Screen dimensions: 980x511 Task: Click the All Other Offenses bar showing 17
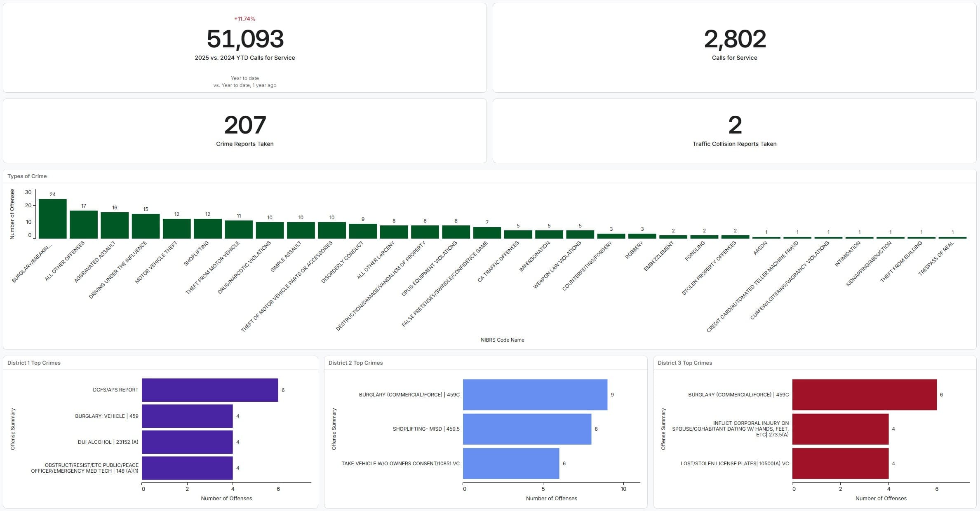click(x=83, y=225)
